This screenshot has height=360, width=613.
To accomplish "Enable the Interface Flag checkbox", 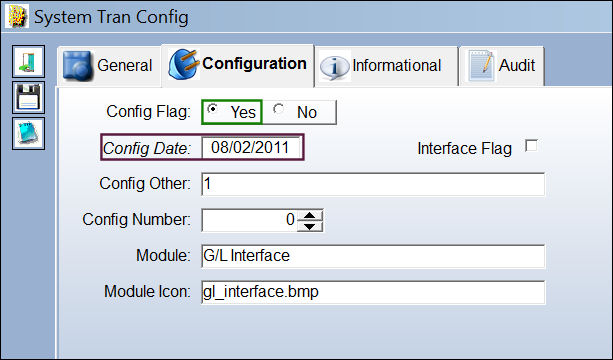I will (x=531, y=145).
